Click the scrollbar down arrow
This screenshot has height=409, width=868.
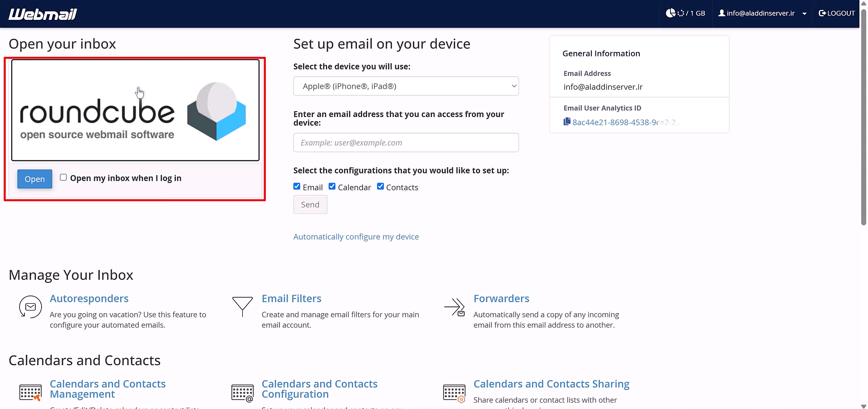click(x=863, y=406)
